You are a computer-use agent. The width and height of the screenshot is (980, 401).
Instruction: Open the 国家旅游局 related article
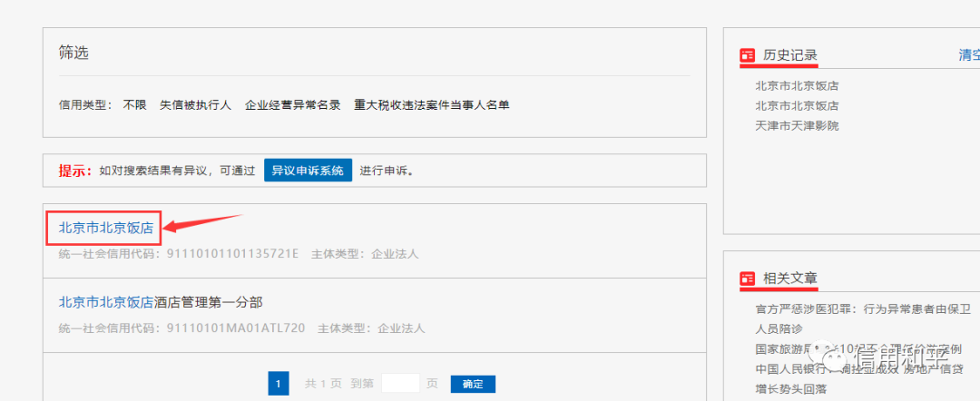(858, 348)
